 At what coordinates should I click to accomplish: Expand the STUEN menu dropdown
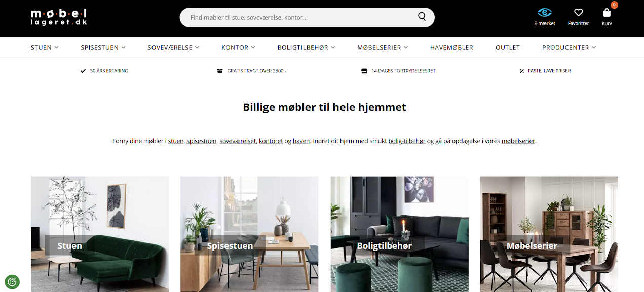45,47
